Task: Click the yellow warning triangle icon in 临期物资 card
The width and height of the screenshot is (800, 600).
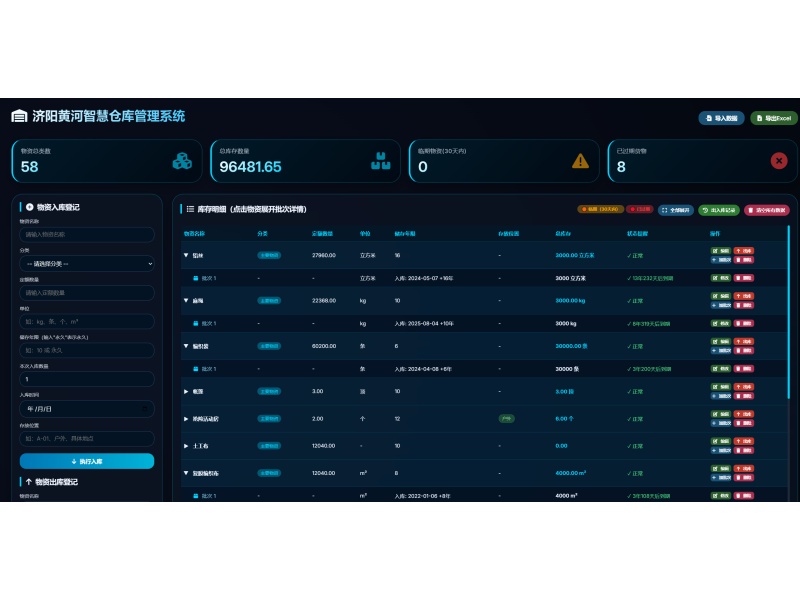Action: pyautogui.click(x=580, y=161)
